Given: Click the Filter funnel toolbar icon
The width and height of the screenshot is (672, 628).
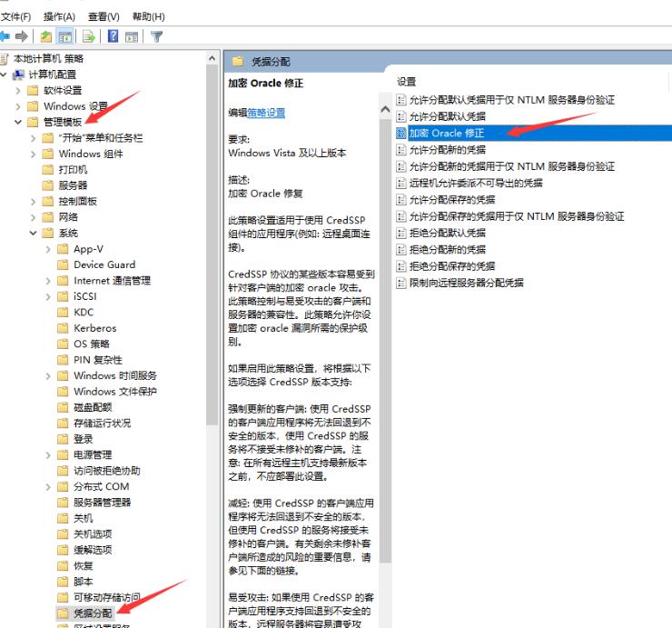Looking at the screenshot, I should [157, 37].
